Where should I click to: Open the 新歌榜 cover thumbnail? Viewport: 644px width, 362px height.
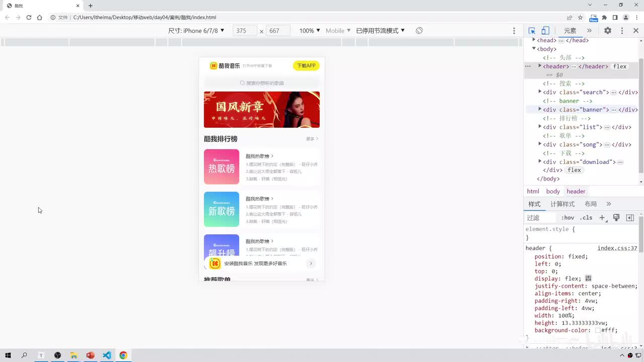click(x=221, y=209)
